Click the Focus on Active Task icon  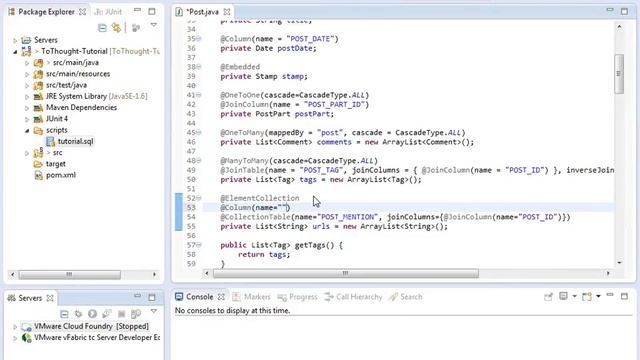pos(136,27)
